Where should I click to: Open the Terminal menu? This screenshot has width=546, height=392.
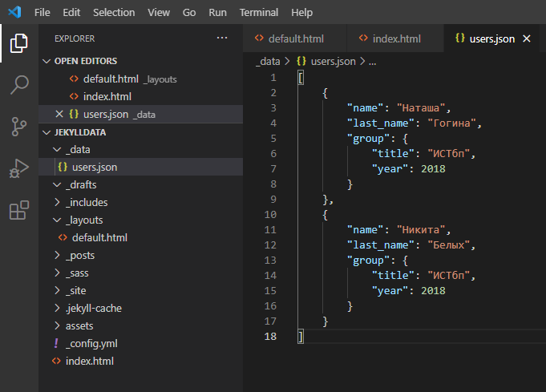click(258, 13)
